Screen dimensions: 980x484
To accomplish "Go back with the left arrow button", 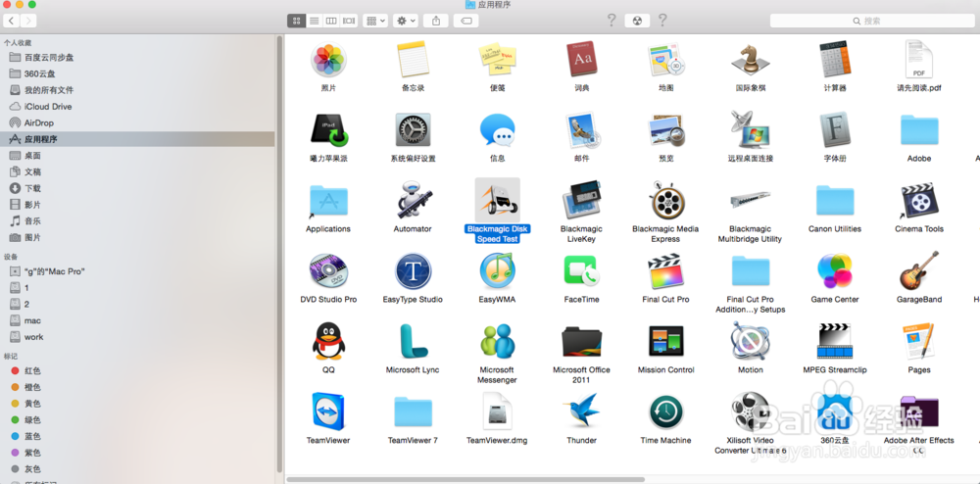I will click(11, 21).
